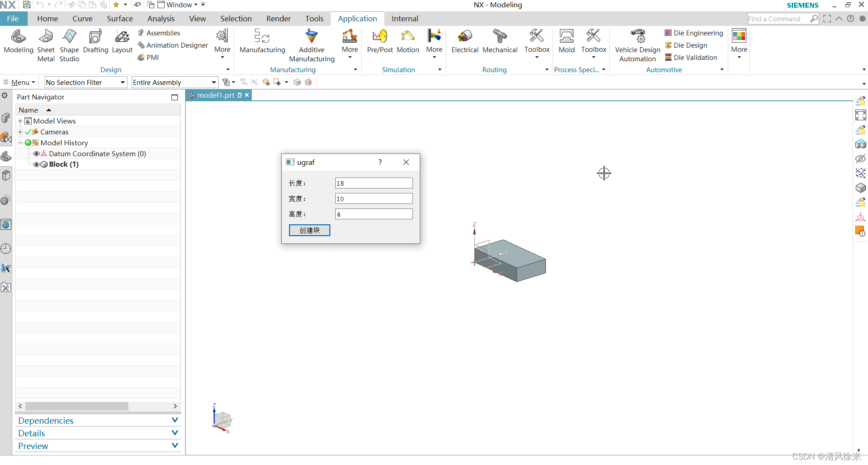Viewport: 868px width, 465px height.
Task: Open Assemblies application
Action: (159, 33)
